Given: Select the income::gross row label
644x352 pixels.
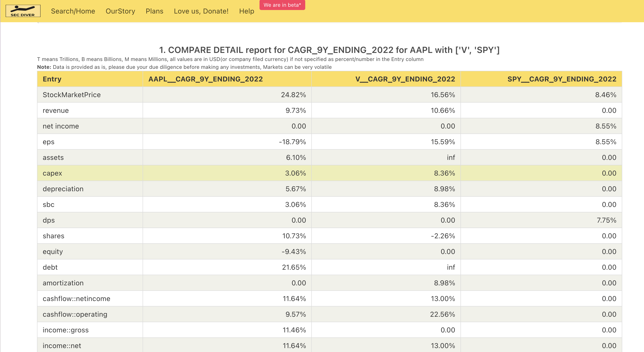Looking at the screenshot, I should (66, 330).
